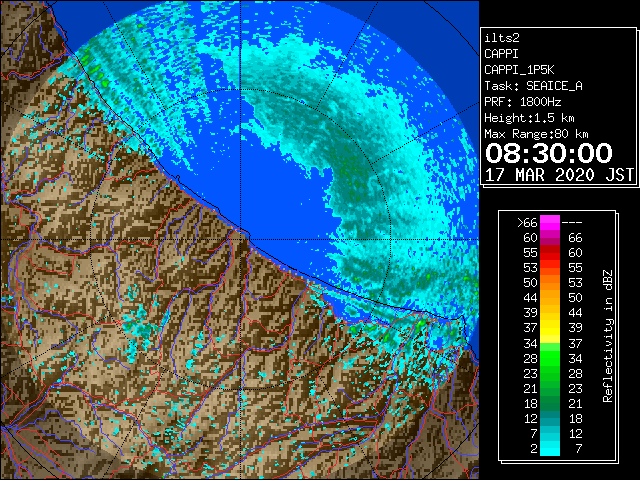Select the '17 MAR 2020 JST' date

click(x=559, y=175)
